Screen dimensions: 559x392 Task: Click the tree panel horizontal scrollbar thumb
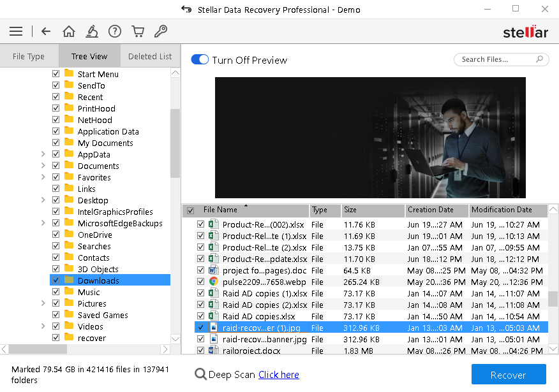point(38,349)
